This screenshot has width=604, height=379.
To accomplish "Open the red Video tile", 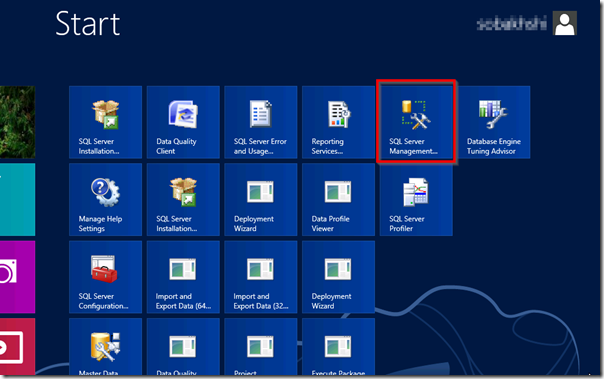I will pos(17,347).
